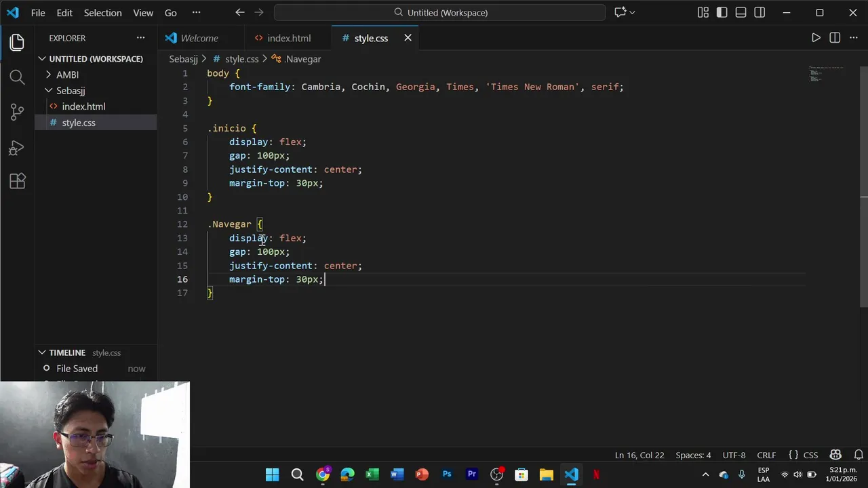Screen dimensions: 868x488
Task: Click Sebasjj in the breadcrumb
Action: point(183,59)
